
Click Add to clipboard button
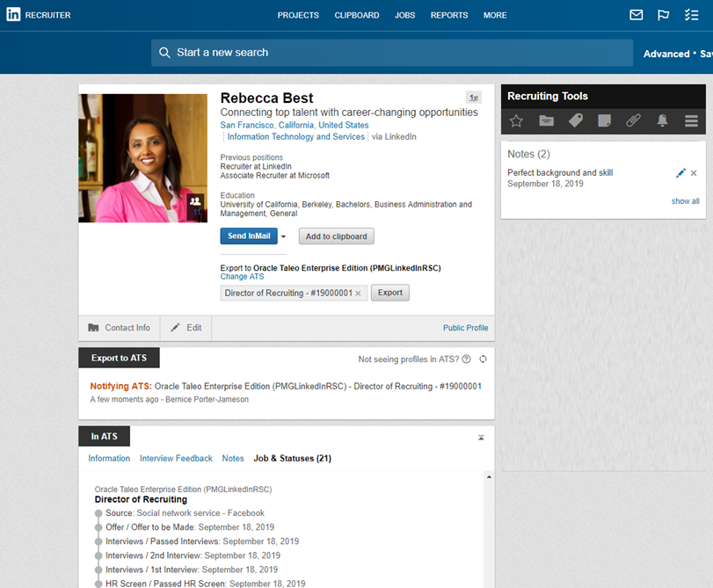coord(337,236)
